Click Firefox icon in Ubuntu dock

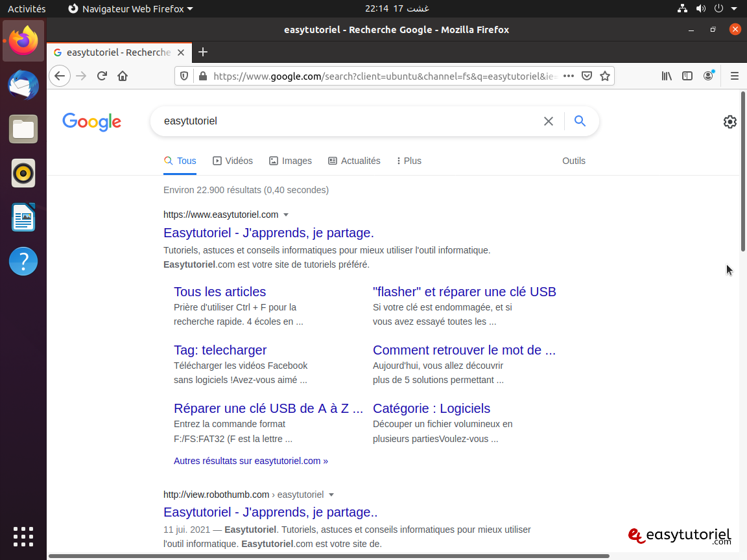[23, 40]
